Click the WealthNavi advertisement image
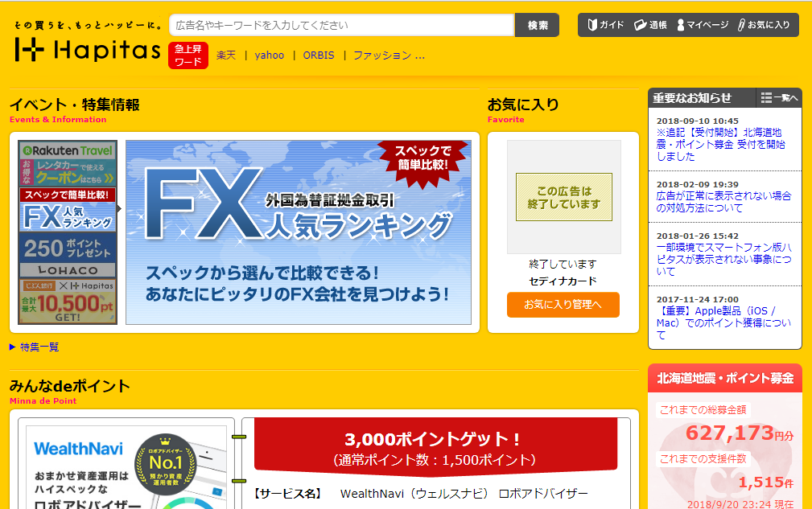The width and height of the screenshot is (812, 509). pyautogui.click(x=126, y=467)
